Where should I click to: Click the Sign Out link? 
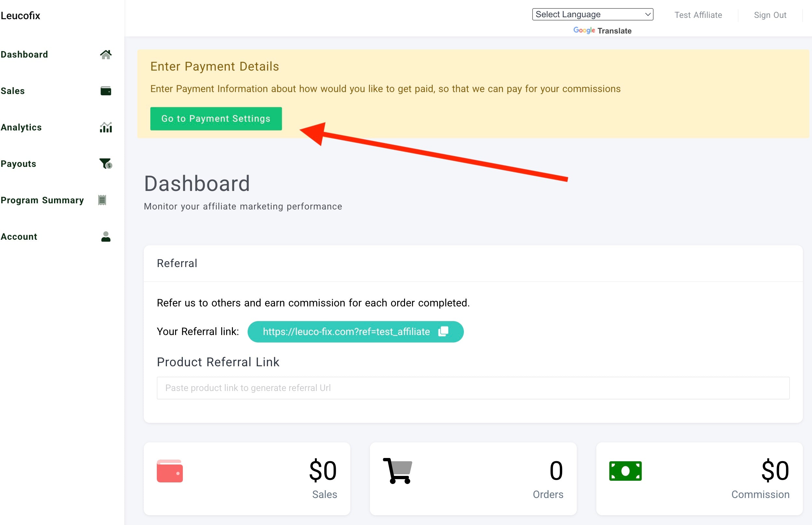point(770,15)
